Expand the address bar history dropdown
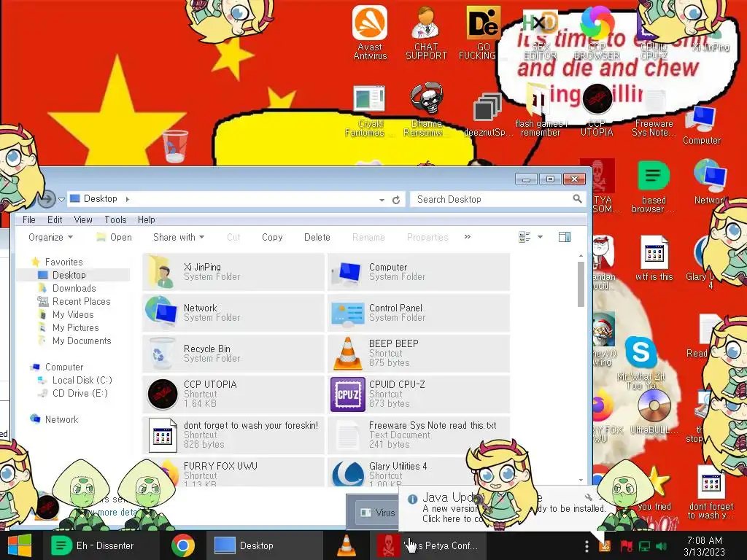Image resolution: width=747 pixels, height=560 pixels. [x=382, y=200]
